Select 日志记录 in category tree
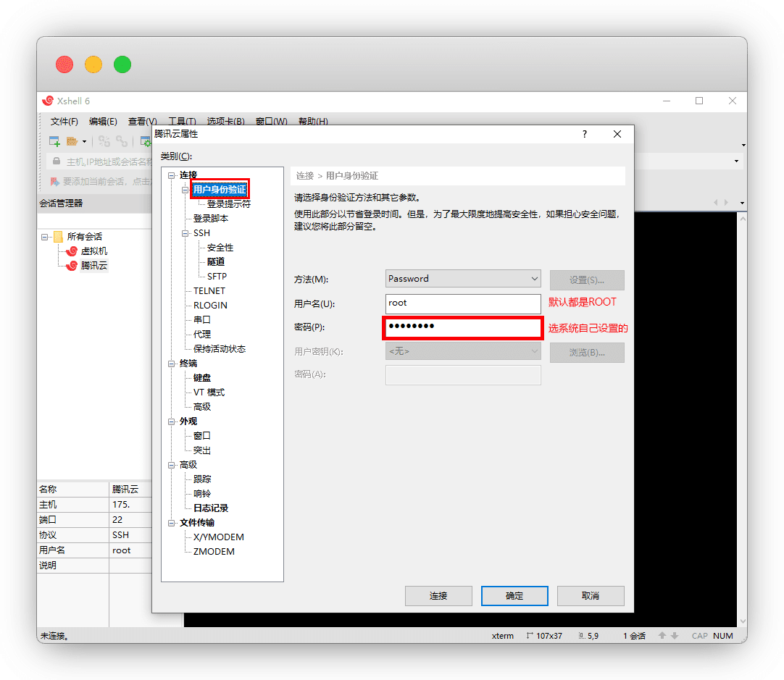The image size is (784, 680). [x=211, y=508]
